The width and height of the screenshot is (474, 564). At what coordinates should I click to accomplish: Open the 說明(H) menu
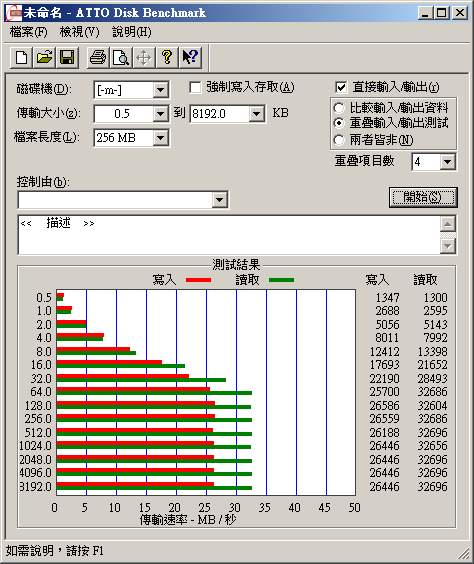pyautogui.click(x=132, y=32)
